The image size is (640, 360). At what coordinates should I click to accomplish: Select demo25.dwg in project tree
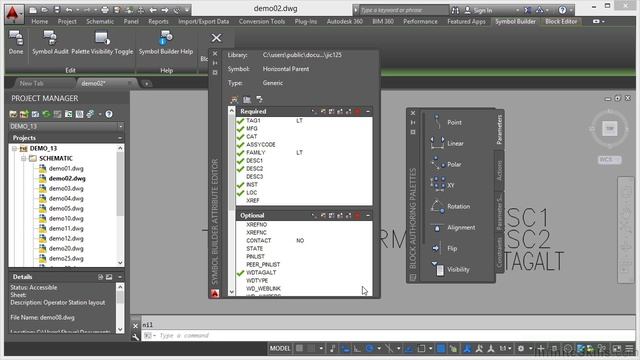66,258
